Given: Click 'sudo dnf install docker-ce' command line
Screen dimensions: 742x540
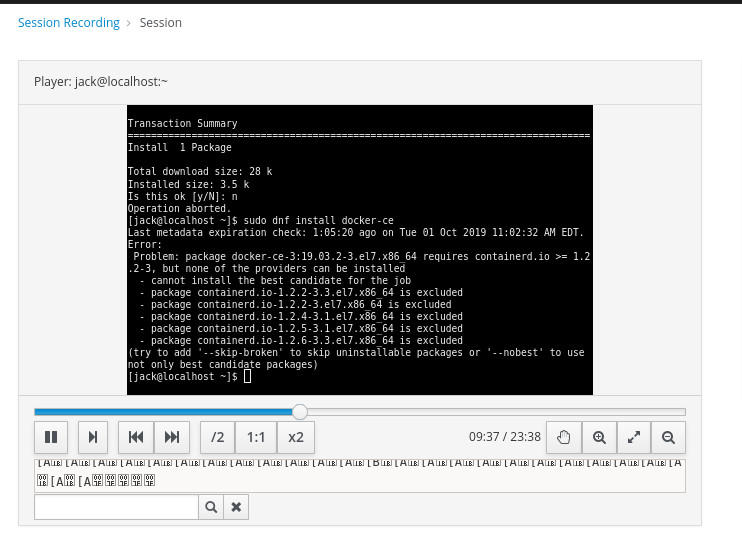Looking at the screenshot, I should coord(318,221).
